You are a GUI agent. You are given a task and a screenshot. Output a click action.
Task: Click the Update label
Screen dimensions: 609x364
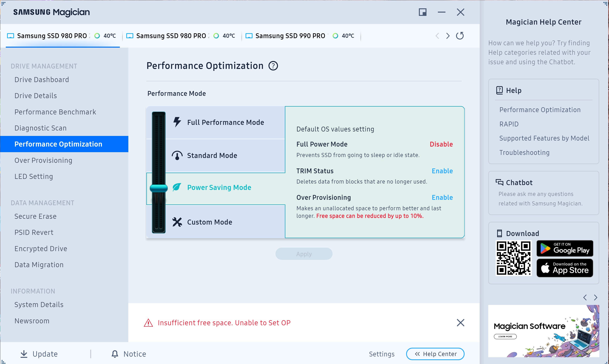coord(45,354)
